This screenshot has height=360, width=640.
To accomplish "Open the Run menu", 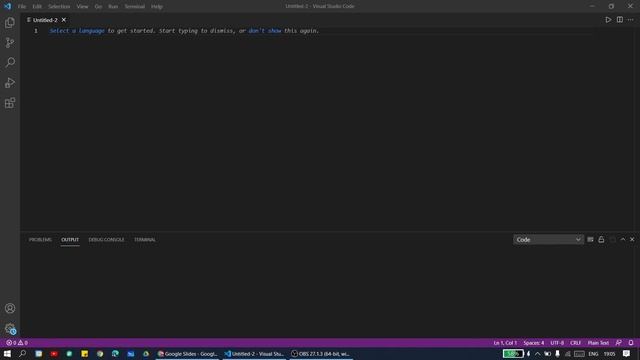I will (113, 7).
